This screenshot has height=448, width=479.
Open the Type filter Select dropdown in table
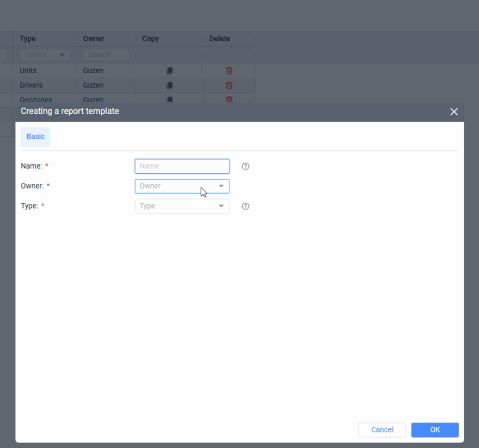45,55
